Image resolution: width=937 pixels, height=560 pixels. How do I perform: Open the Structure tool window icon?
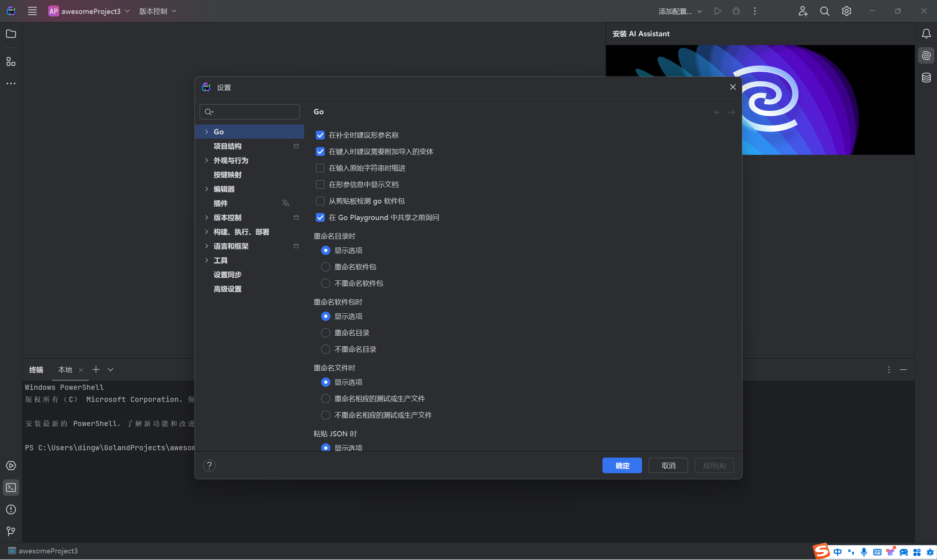click(x=11, y=61)
